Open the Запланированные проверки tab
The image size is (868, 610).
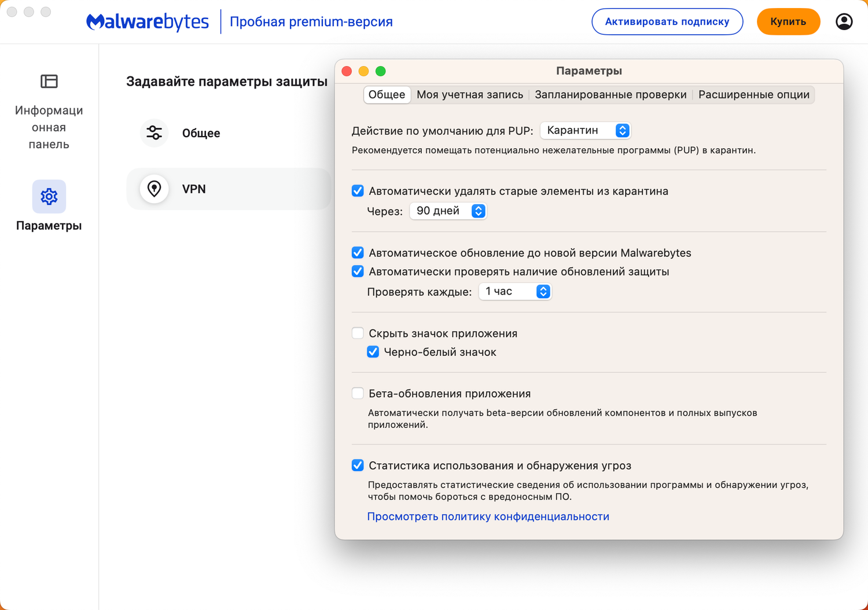click(x=610, y=95)
